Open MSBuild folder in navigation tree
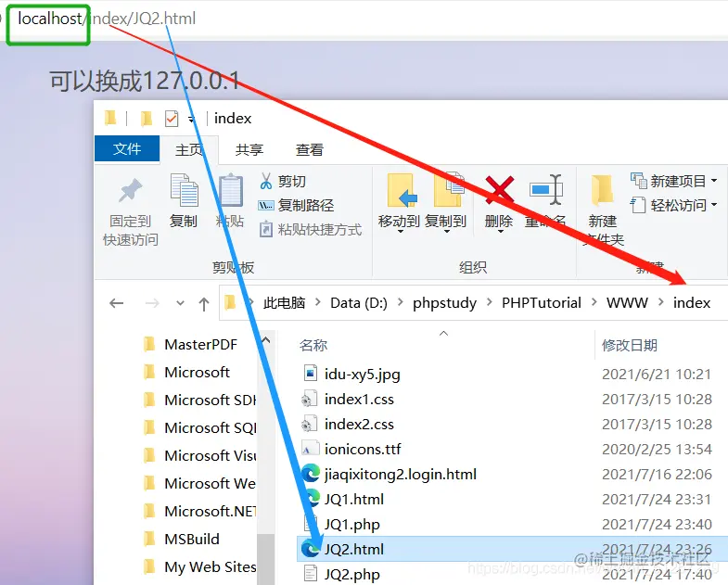Viewport: 728px width, 585px height. [192, 539]
